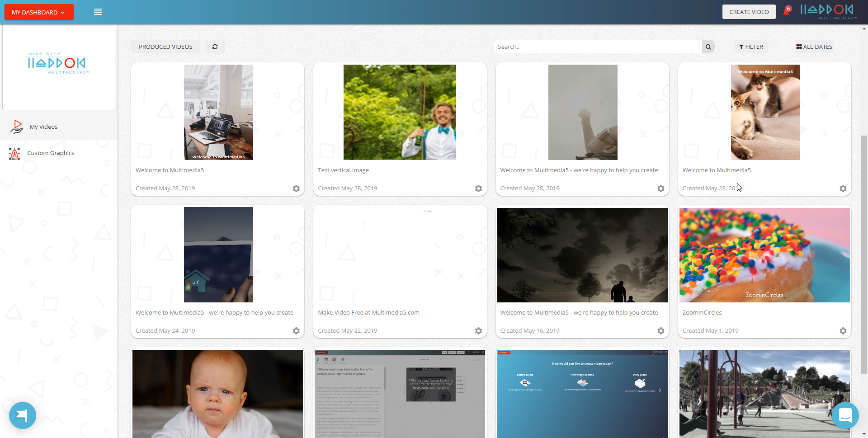Click the page scrollbar down arrow
This screenshot has height=438, width=868.
tap(864, 434)
